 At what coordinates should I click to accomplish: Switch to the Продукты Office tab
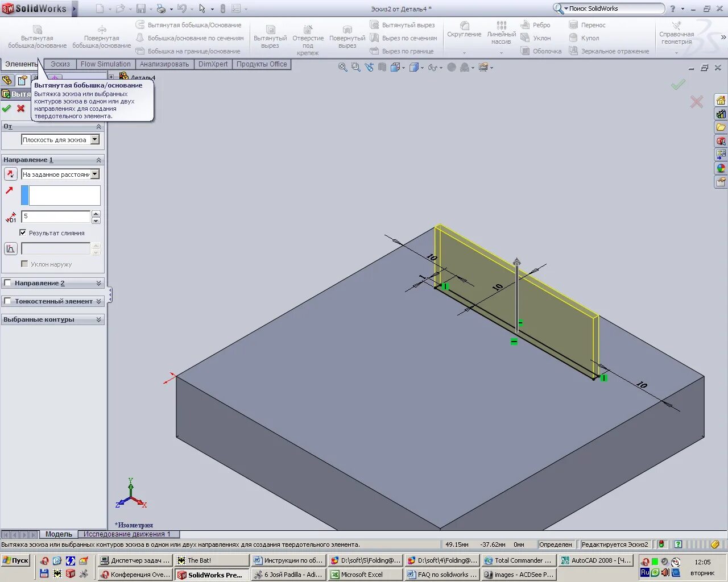click(x=262, y=64)
